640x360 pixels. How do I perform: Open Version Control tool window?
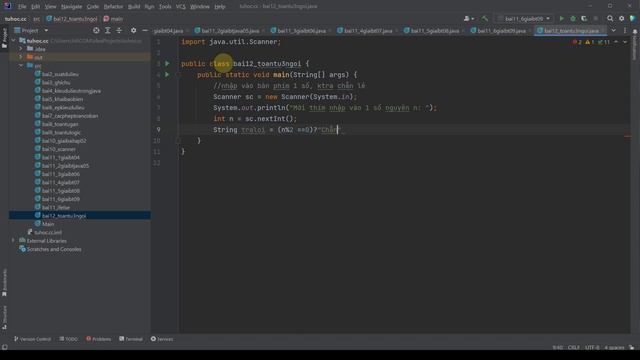[x=32, y=339]
